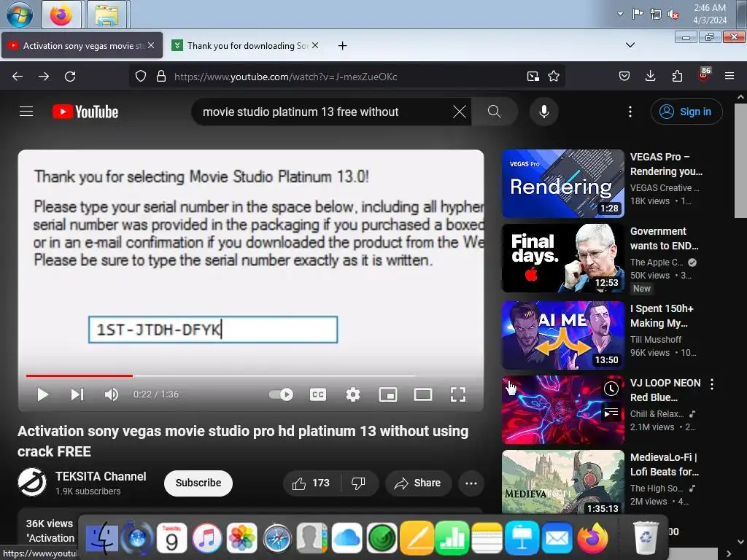Open YouTube settings three-dot menu

pos(630,112)
